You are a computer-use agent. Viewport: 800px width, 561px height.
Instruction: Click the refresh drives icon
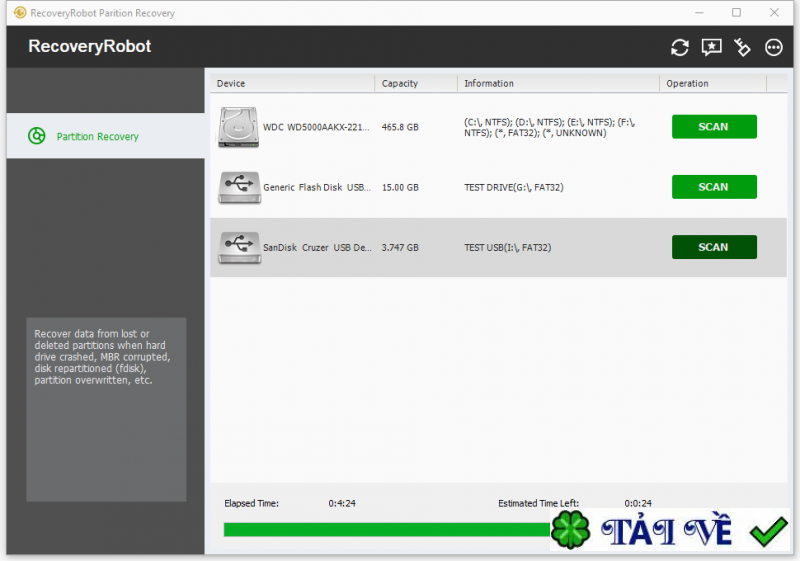coord(680,47)
